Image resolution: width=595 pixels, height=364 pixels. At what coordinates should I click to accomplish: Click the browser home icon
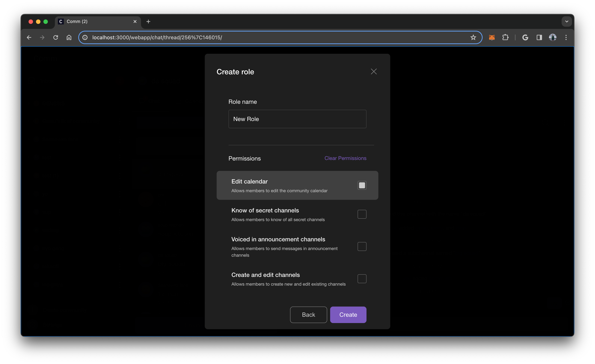pos(69,37)
